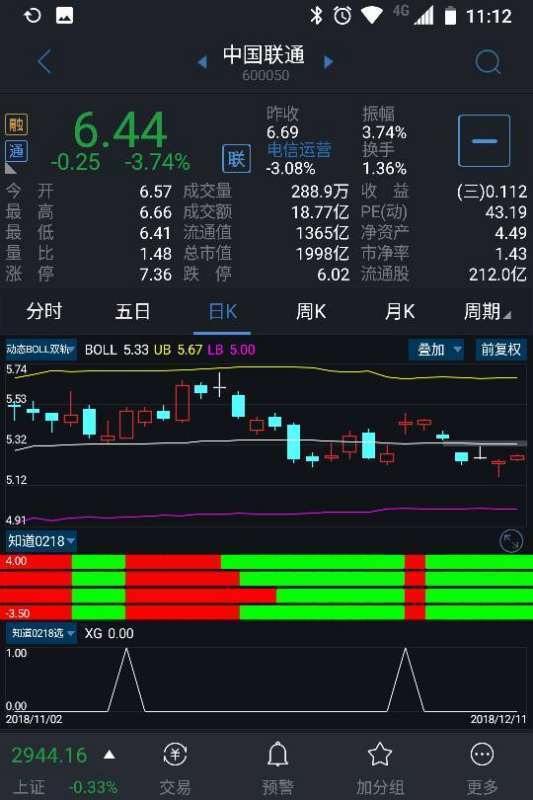The image size is (533, 800).
Task: Open the stock search magnifier
Action: 488,62
